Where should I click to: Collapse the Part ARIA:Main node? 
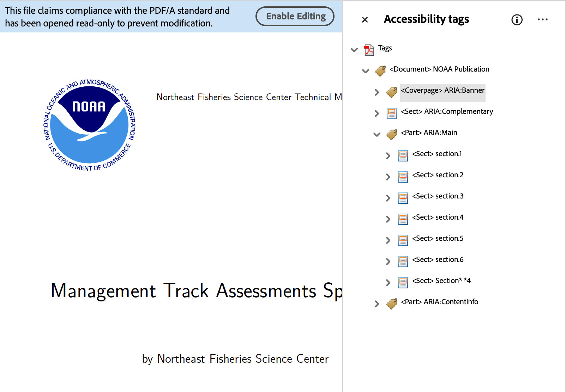coord(377,134)
